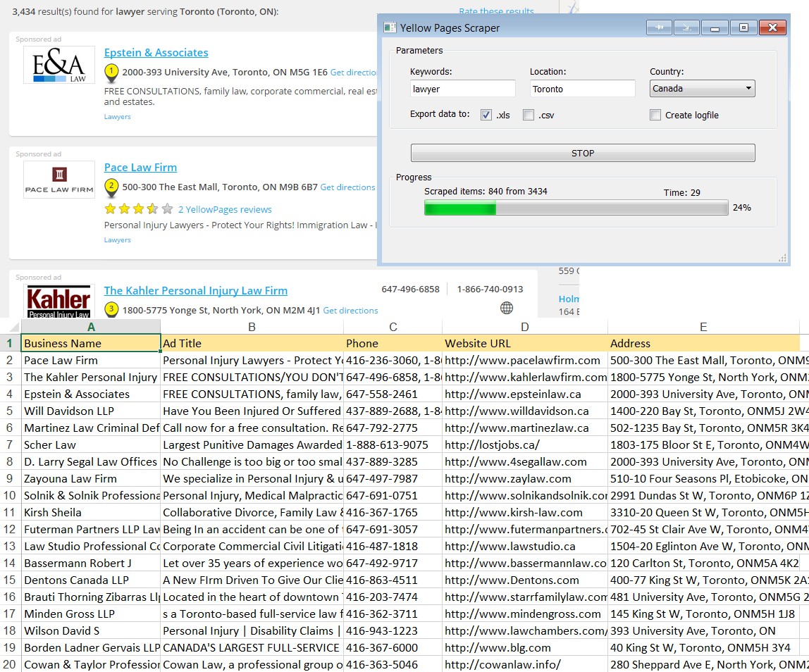Uncheck the .xls export checkbox
809x672 pixels.
click(x=486, y=115)
